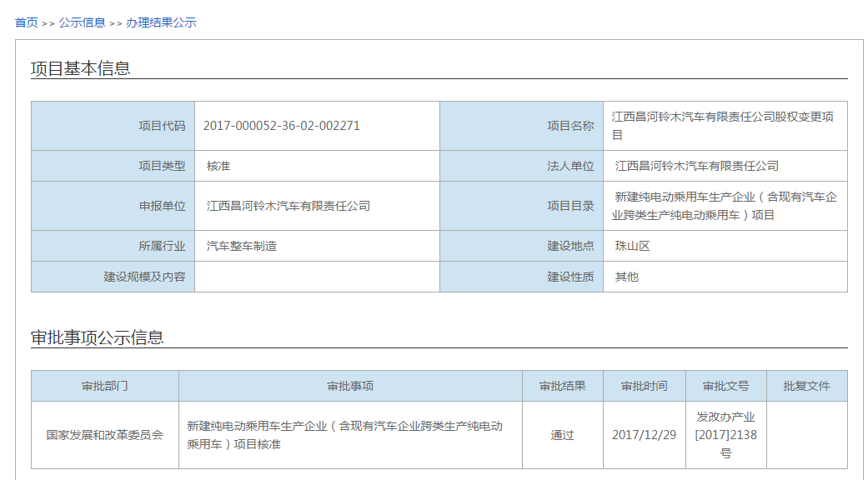This screenshot has height=480, width=868.
Task: Select the 珠山区 location value
Action: click(632, 246)
